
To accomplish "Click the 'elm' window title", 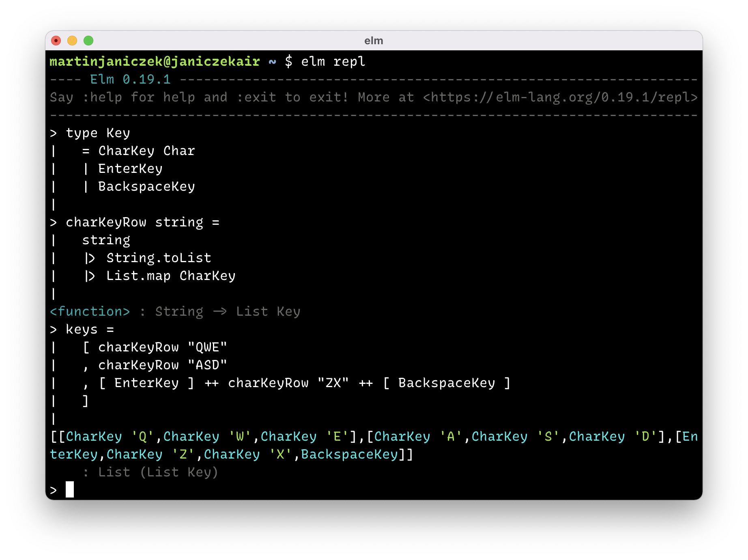I will 374,41.
